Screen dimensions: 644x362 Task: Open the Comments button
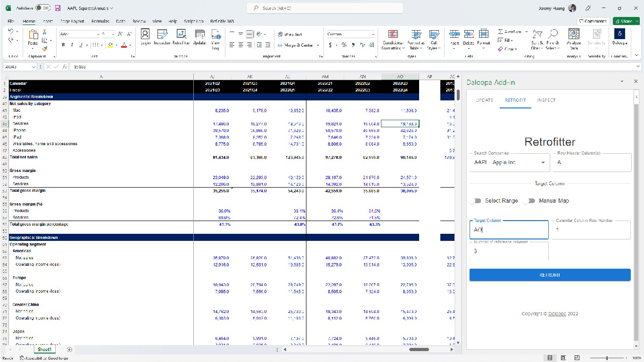click(593, 21)
